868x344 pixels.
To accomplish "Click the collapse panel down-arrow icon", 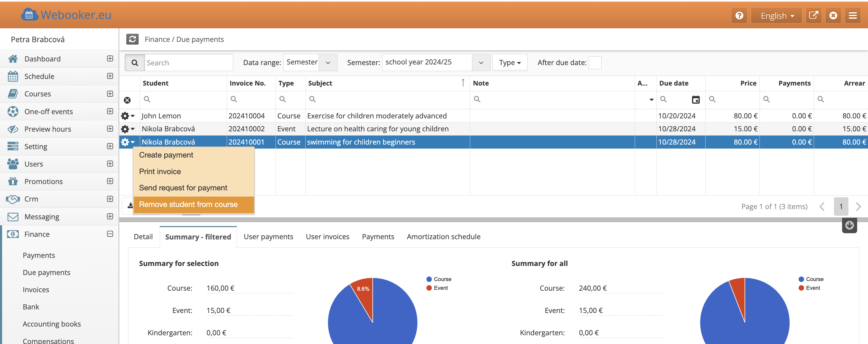I will click(849, 225).
